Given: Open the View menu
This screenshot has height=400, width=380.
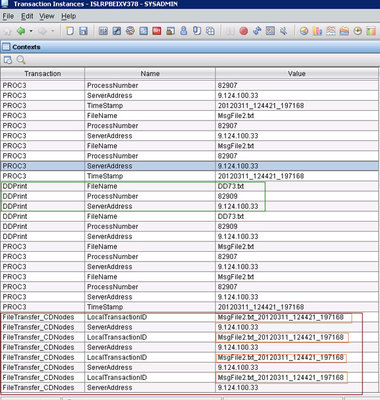Looking at the screenshot, I should pos(46,16).
